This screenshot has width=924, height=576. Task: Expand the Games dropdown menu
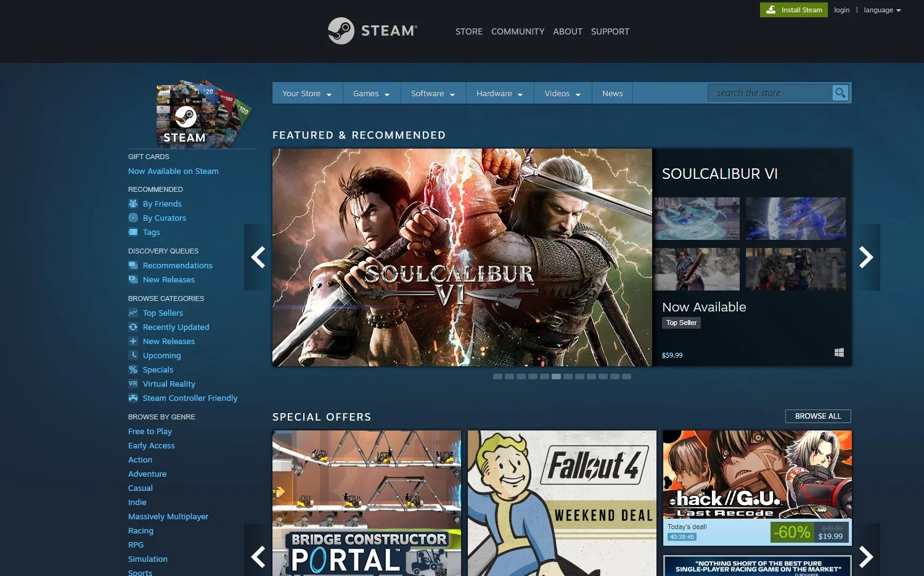tap(372, 94)
